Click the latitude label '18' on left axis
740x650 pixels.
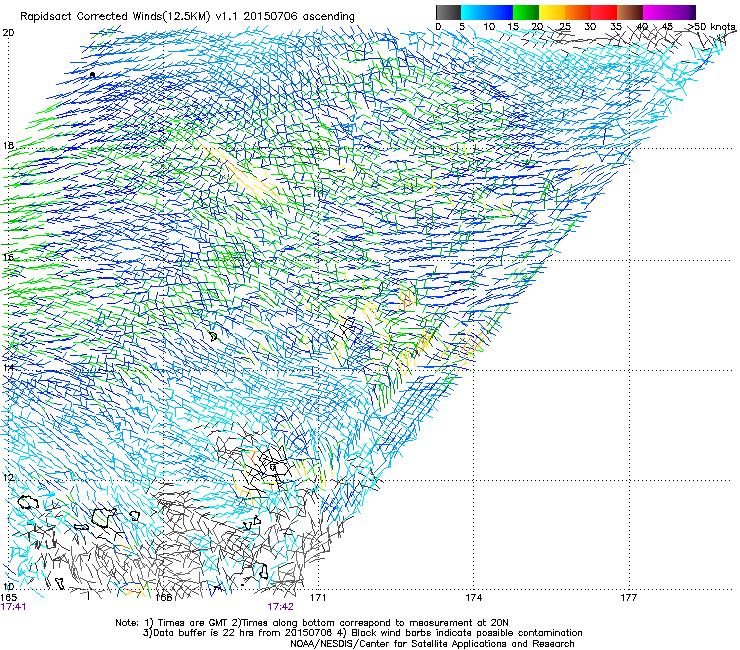click(8, 145)
